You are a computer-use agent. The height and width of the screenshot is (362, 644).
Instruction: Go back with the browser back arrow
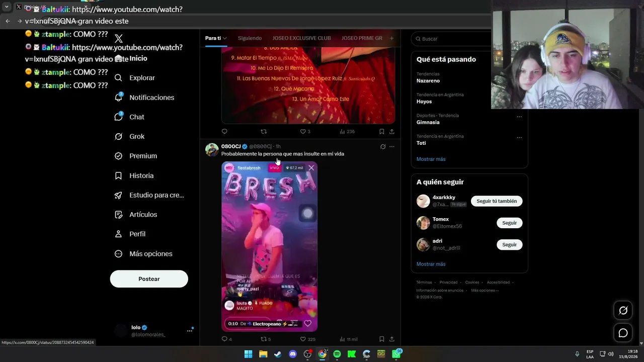[8, 21]
